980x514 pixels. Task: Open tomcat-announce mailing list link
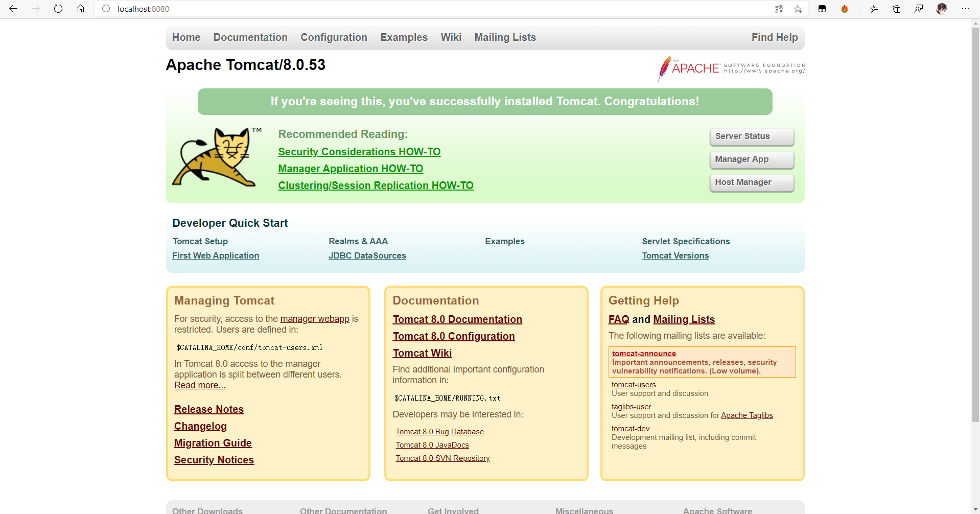click(644, 354)
